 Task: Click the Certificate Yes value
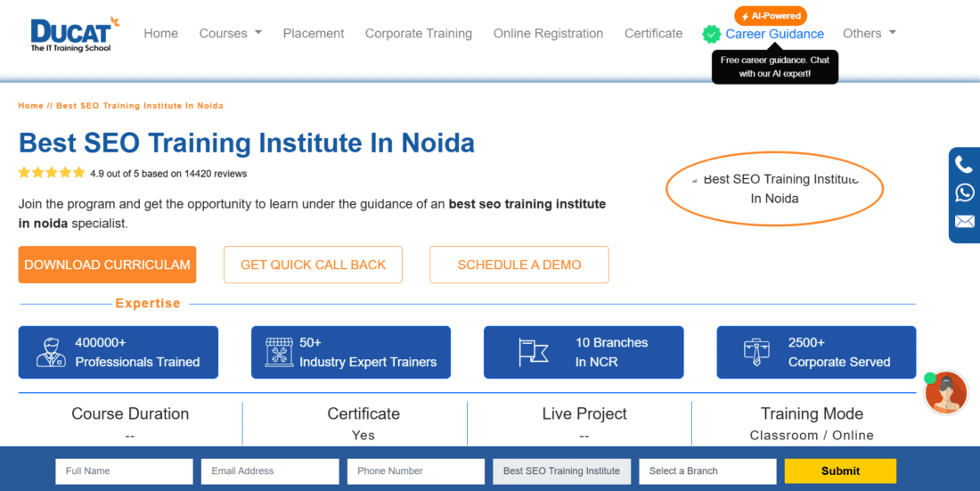pos(363,436)
